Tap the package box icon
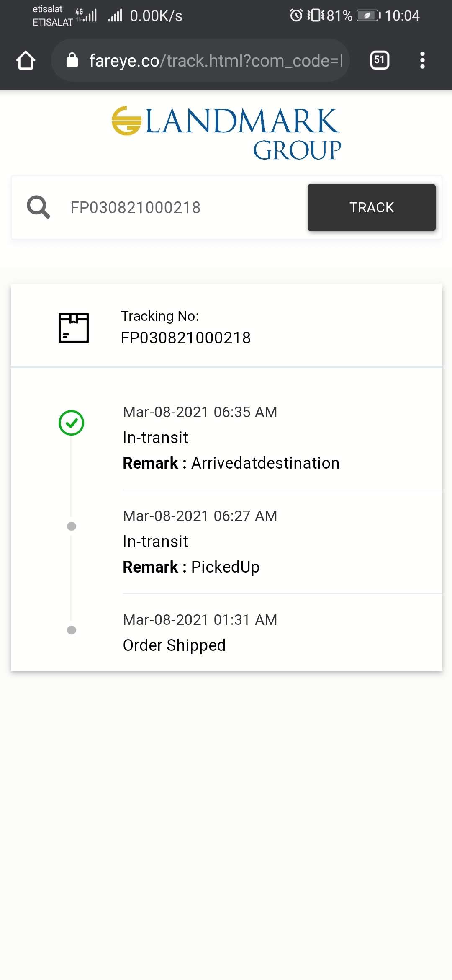This screenshot has height=980, width=452. [x=74, y=328]
